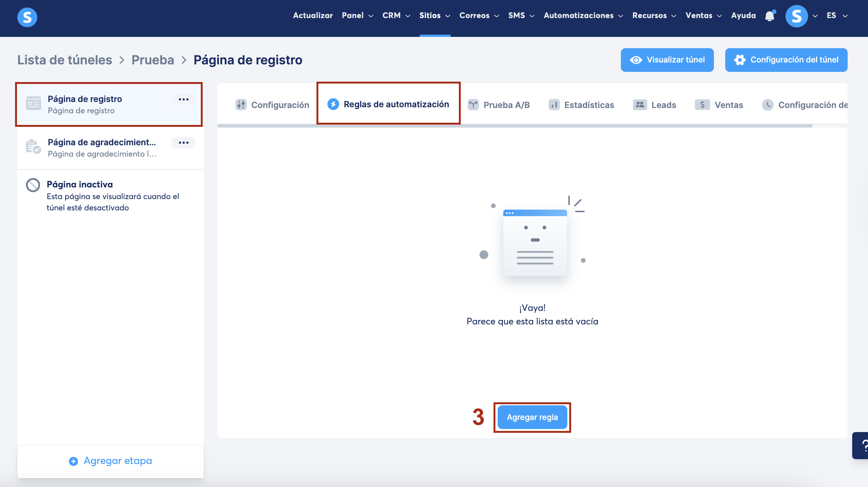
Task: Click the user avatar icon
Action: click(x=796, y=16)
